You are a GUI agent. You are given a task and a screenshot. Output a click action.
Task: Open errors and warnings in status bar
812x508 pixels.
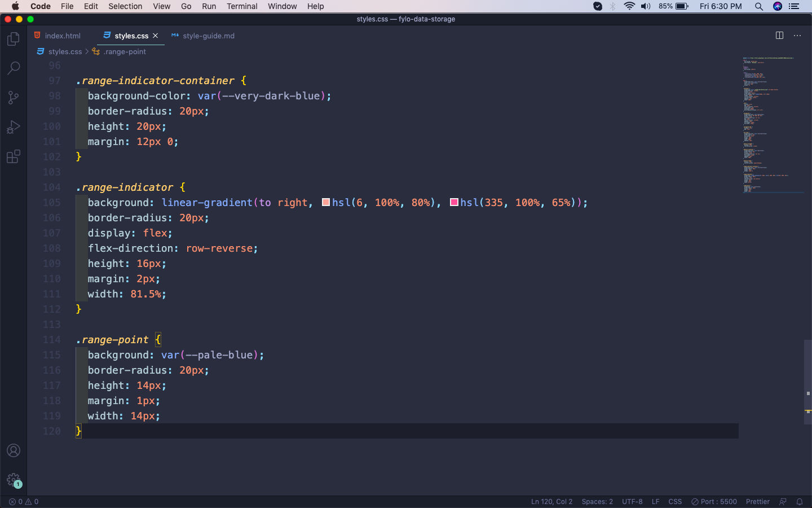24,501
